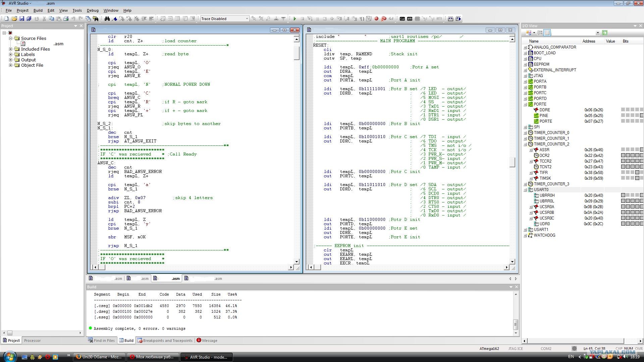The height and width of the screenshot is (362, 644).
Task: Collapse the PORTE node in I/O View
Action: click(x=525, y=104)
